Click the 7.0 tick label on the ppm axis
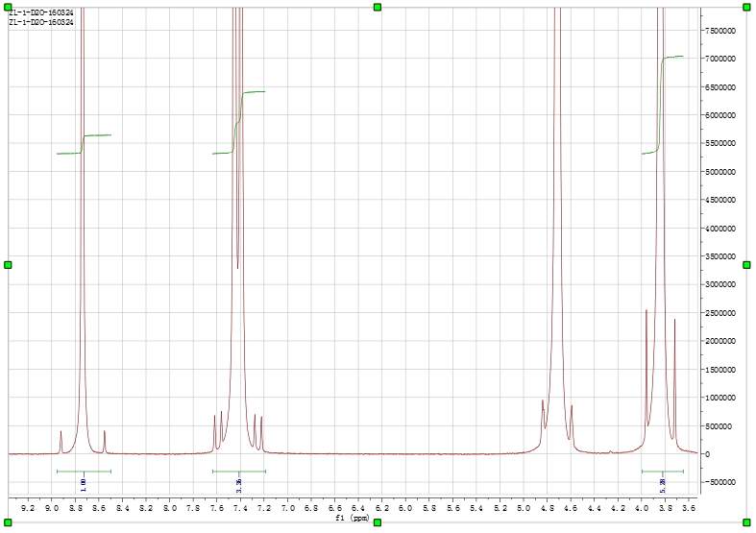 pyautogui.click(x=288, y=508)
